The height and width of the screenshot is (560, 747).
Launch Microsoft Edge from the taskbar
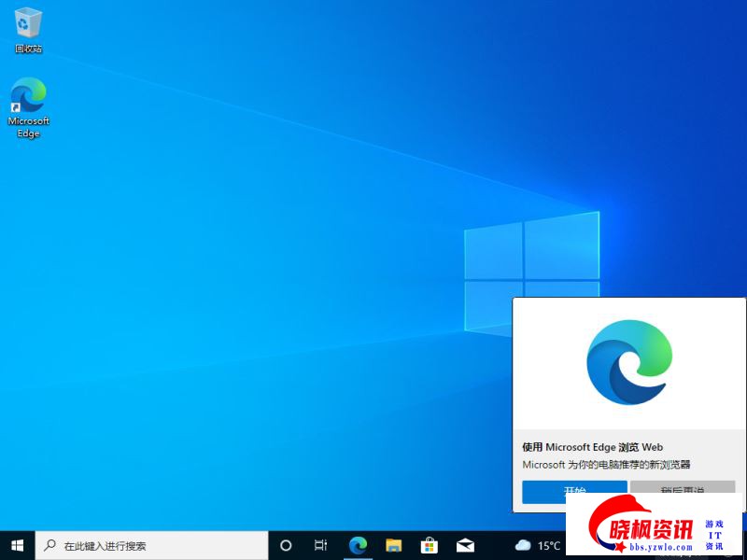pyautogui.click(x=358, y=545)
